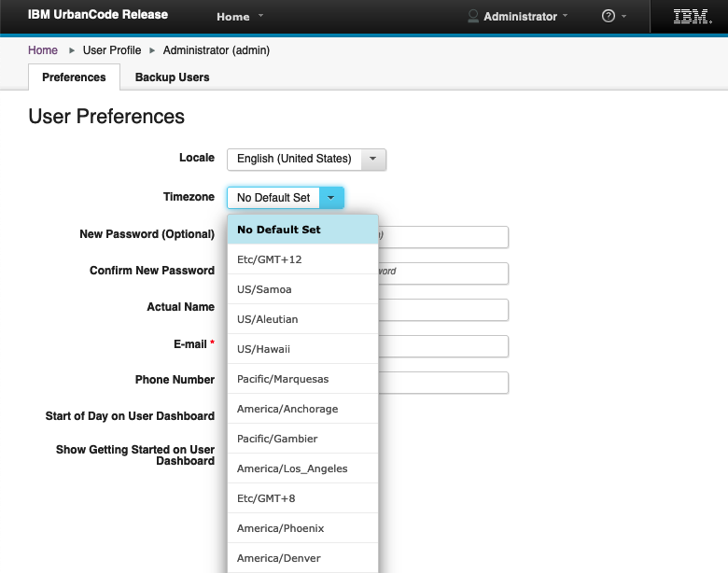Click Start of Day on User Dashboard label
Image resolution: width=728 pixels, height=573 pixels.
(x=130, y=416)
